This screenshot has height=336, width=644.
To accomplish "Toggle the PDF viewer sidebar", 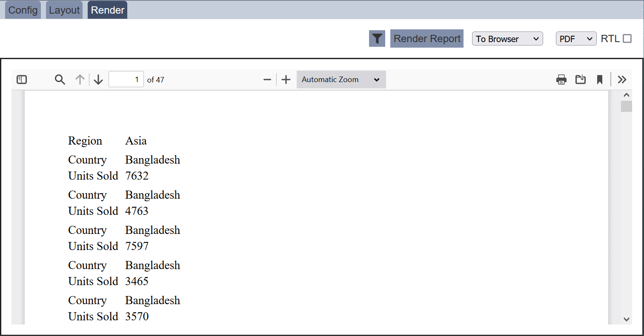I will click(x=22, y=80).
